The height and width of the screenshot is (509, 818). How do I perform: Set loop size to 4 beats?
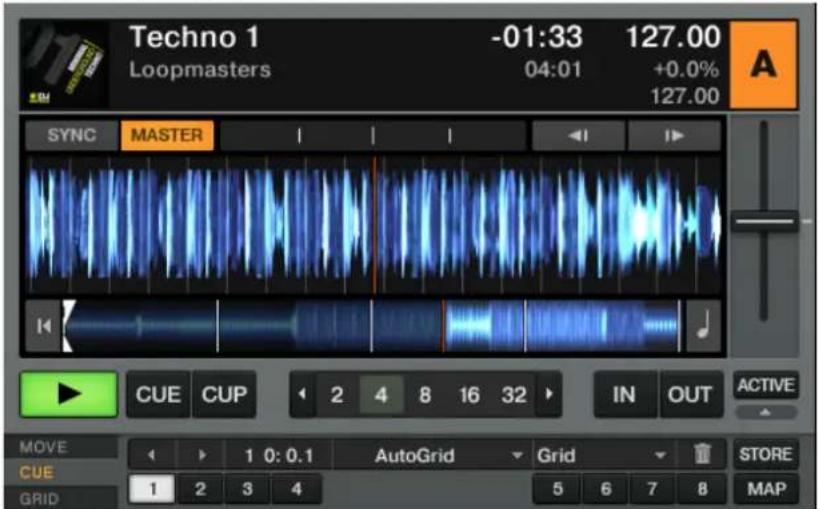coord(381,395)
